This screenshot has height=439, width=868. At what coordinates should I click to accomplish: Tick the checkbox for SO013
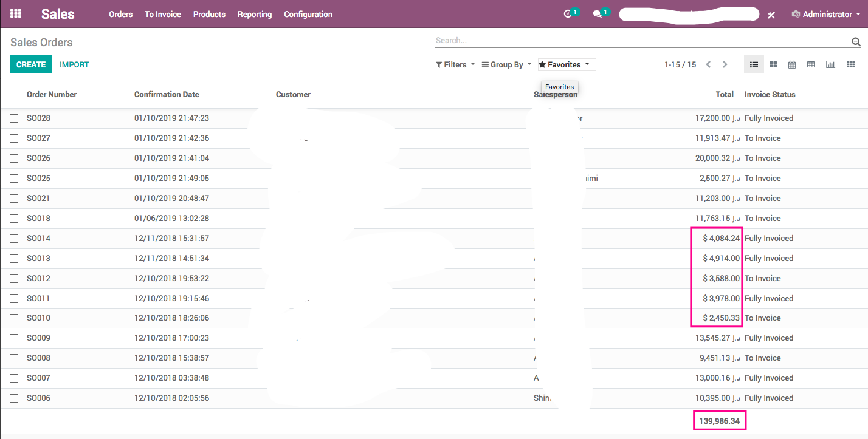pyautogui.click(x=14, y=259)
